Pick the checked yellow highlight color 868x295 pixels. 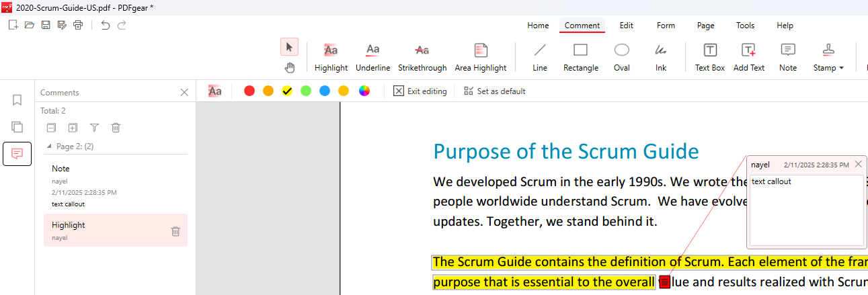click(287, 91)
